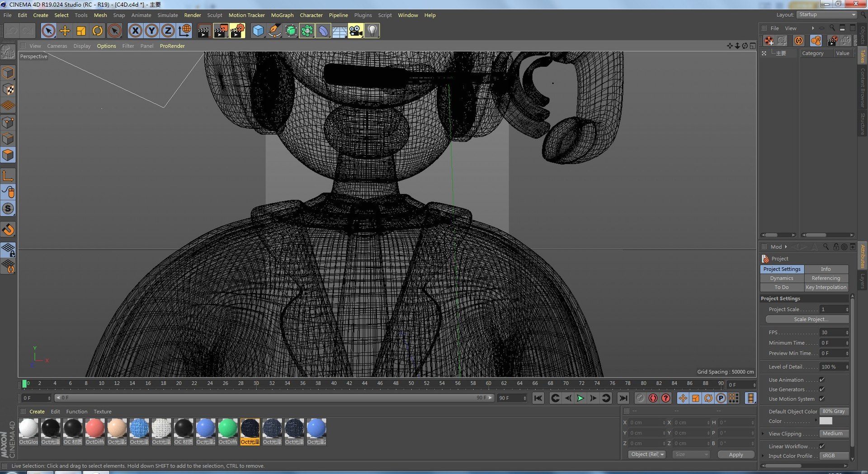Uncheck Use Motion System checkbox
This screenshot has width=868, height=474.
tap(822, 399)
